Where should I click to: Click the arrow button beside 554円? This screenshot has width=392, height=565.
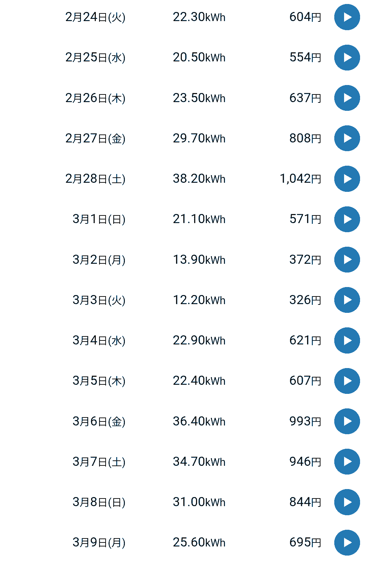coord(347,57)
